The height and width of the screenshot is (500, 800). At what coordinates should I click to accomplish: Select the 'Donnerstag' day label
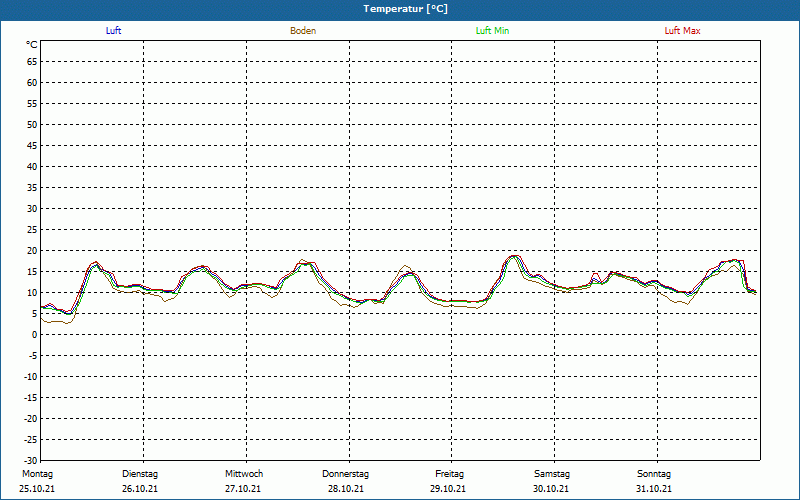[x=345, y=474]
